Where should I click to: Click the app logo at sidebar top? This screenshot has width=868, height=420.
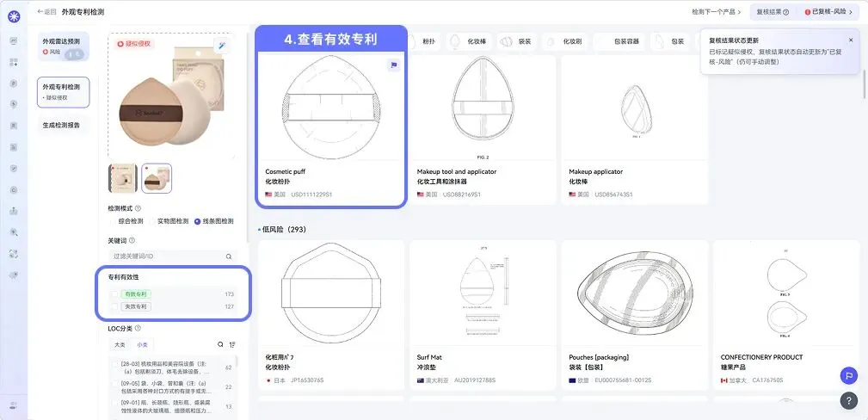coord(14,16)
